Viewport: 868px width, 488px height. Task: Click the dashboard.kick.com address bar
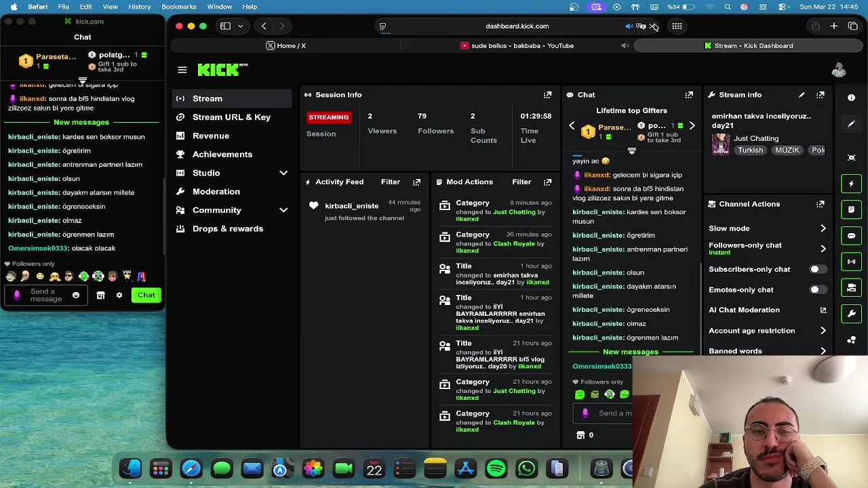[x=517, y=26]
